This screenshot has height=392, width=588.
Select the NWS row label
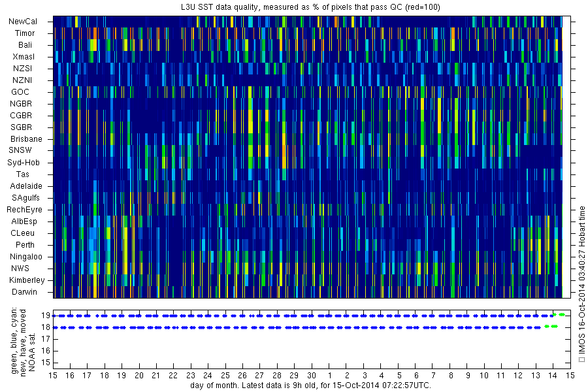[20, 269]
